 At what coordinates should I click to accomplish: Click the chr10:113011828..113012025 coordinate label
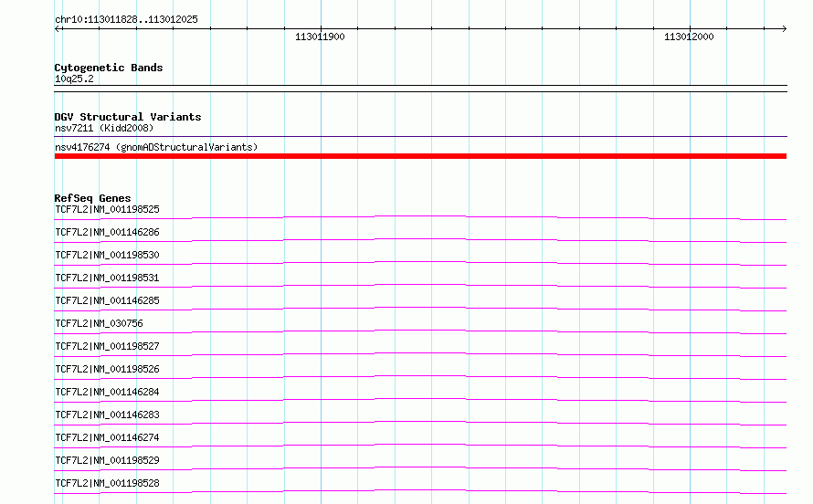click(126, 20)
